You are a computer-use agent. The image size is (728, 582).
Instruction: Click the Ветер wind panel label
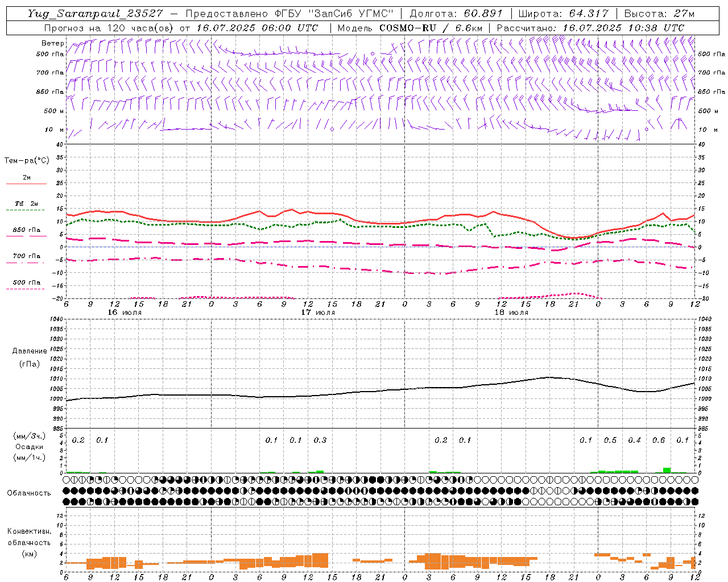(53, 43)
